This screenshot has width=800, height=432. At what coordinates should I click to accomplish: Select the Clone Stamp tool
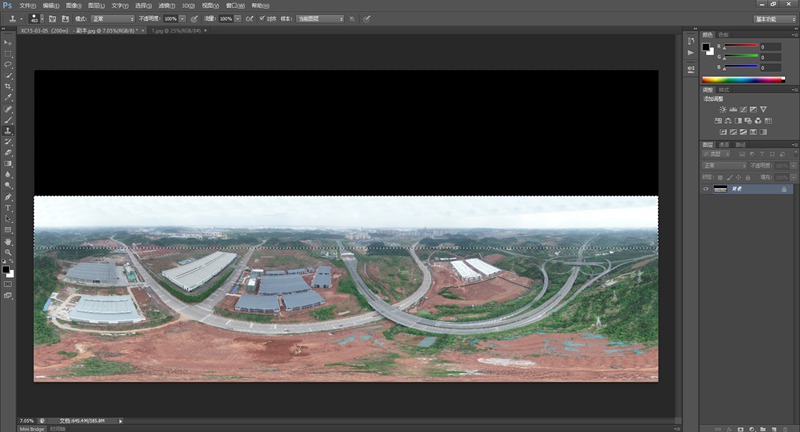click(x=8, y=130)
